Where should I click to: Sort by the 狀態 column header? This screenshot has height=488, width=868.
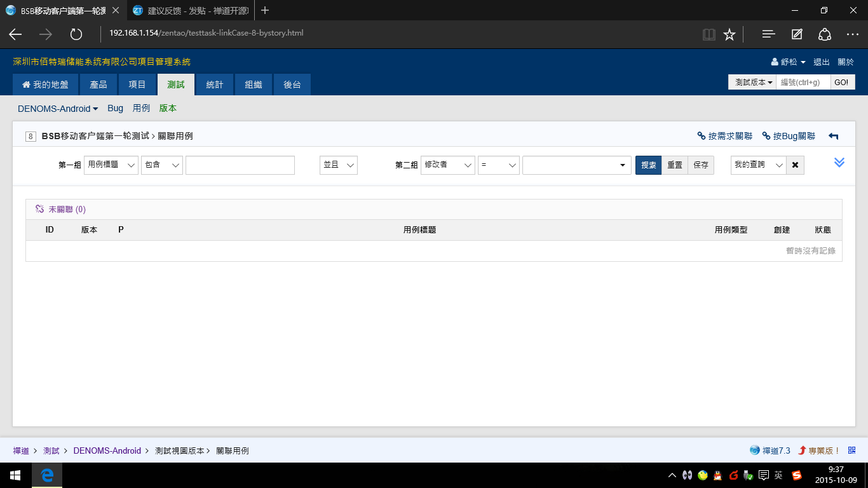pyautogui.click(x=823, y=230)
